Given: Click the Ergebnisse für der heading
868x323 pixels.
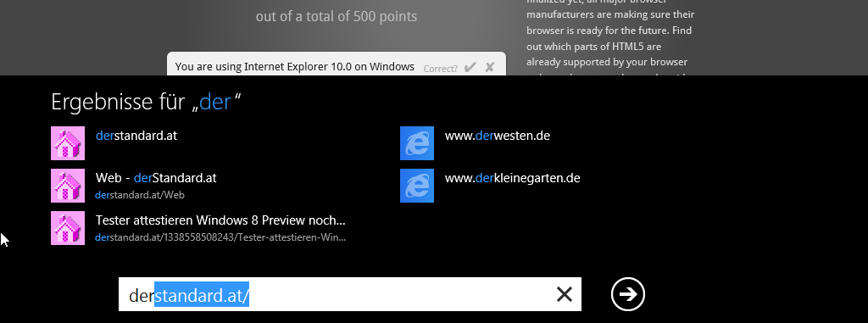Looking at the screenshot, I should point(147,102).
